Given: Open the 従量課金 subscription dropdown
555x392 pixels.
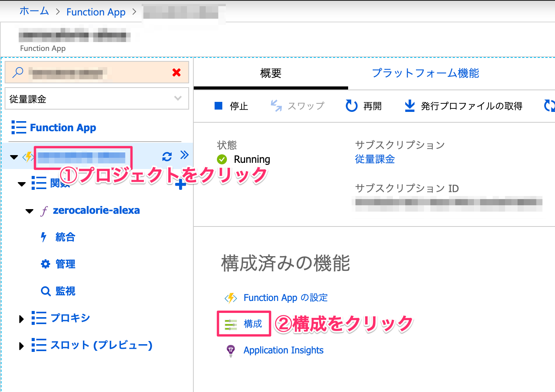Looking at the screenshot, I should (97, 99).
